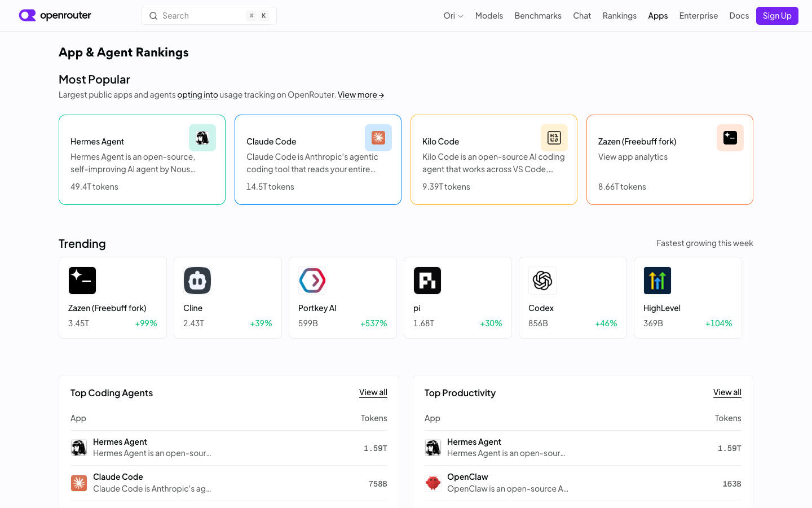Click the '+39%' growth value for Cline
This screenshot has width=812, height=508.
click(261, 323)
